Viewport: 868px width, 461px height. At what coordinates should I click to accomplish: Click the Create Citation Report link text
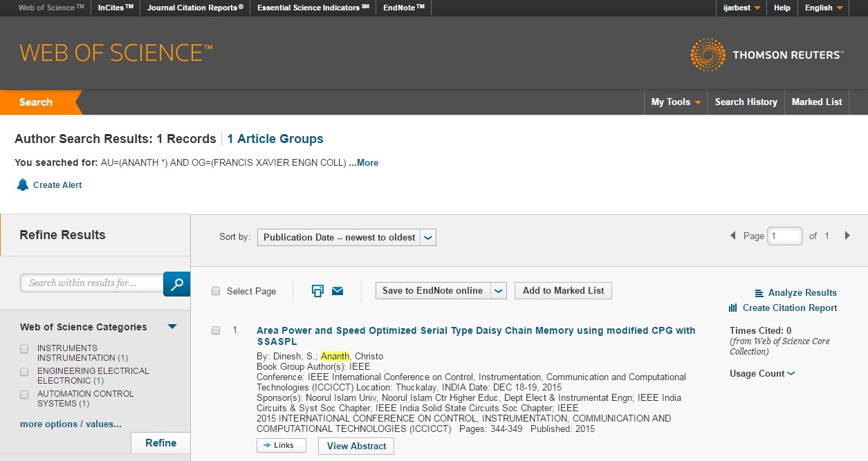[790, 308]
